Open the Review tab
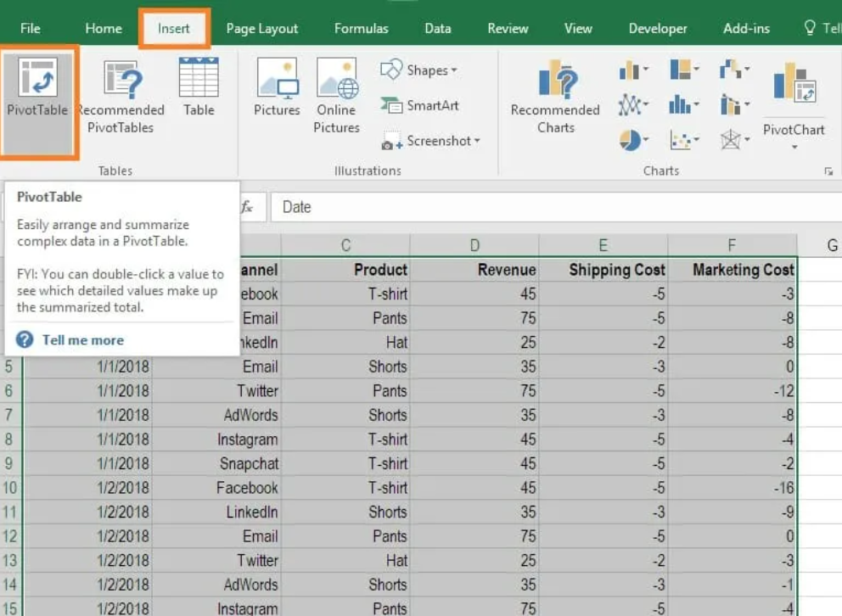 pos(508,28)
